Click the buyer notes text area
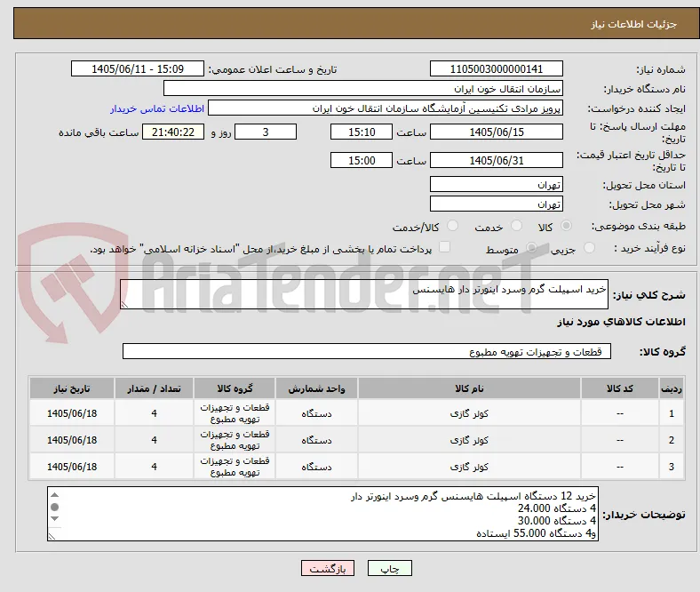Image resolution: width=700 pixels, height=592 pixels. click(x=322, y=514)
